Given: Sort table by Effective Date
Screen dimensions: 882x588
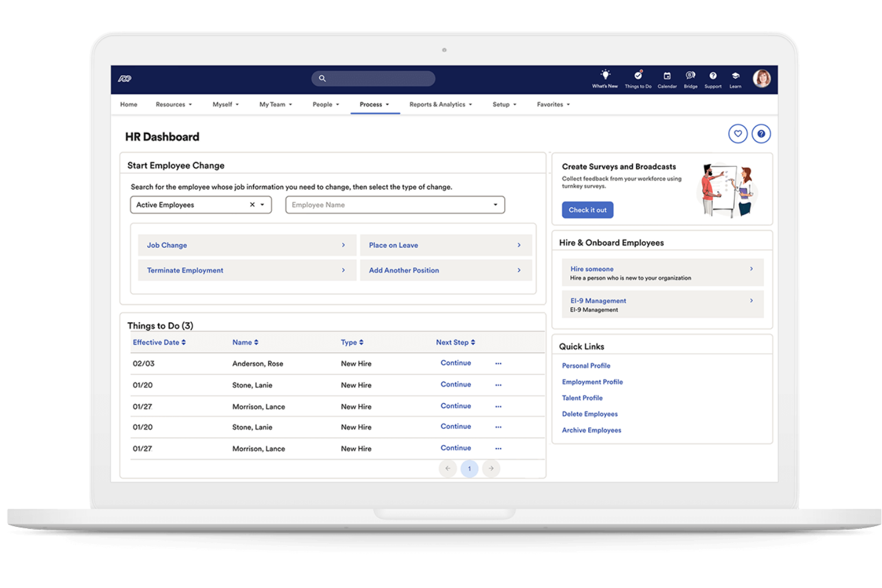Looking at the screenshot, I should pyautogui.click(x=159, y=342).
